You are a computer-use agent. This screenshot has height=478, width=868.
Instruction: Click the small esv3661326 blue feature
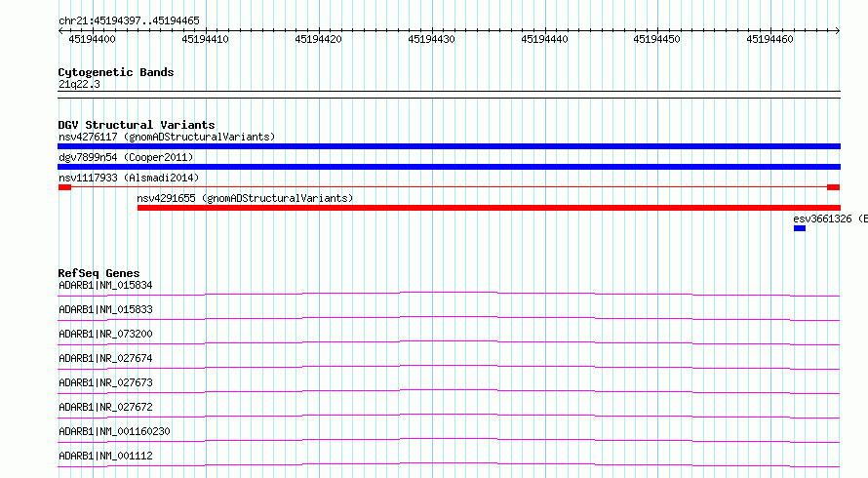pyautogui.click(x=800, y=228)
